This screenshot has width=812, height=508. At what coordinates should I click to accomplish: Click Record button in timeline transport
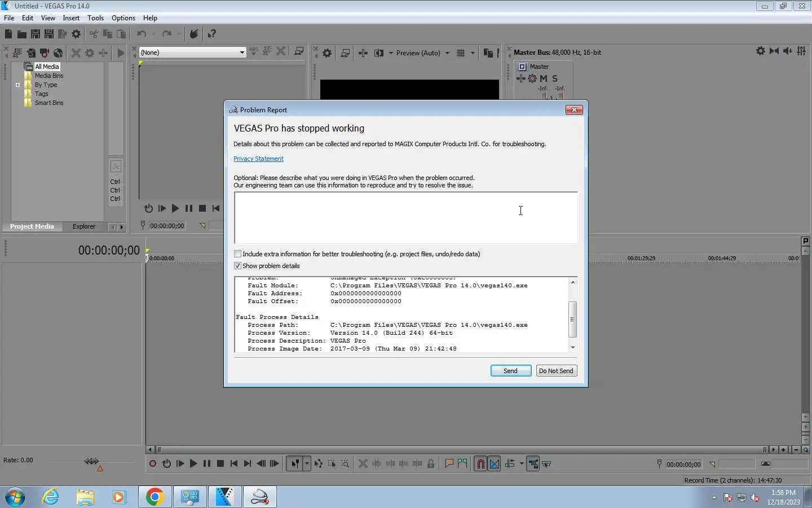click(x=153, y=464)
